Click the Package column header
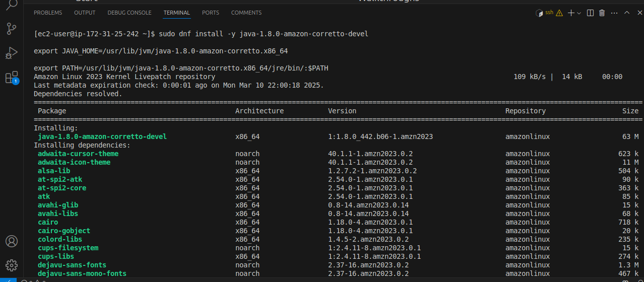This screenshot has width=644, height=282. point(52,111)
